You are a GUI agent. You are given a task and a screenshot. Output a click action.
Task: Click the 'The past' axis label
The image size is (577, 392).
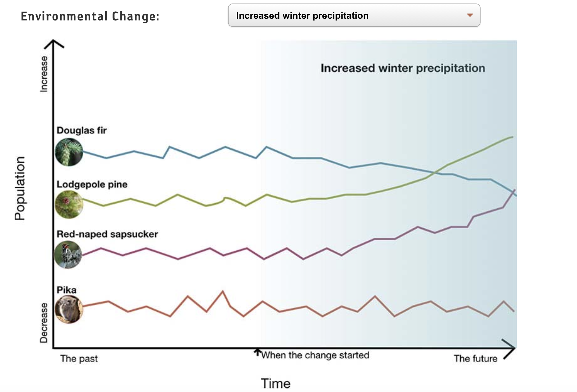(79, 358)
